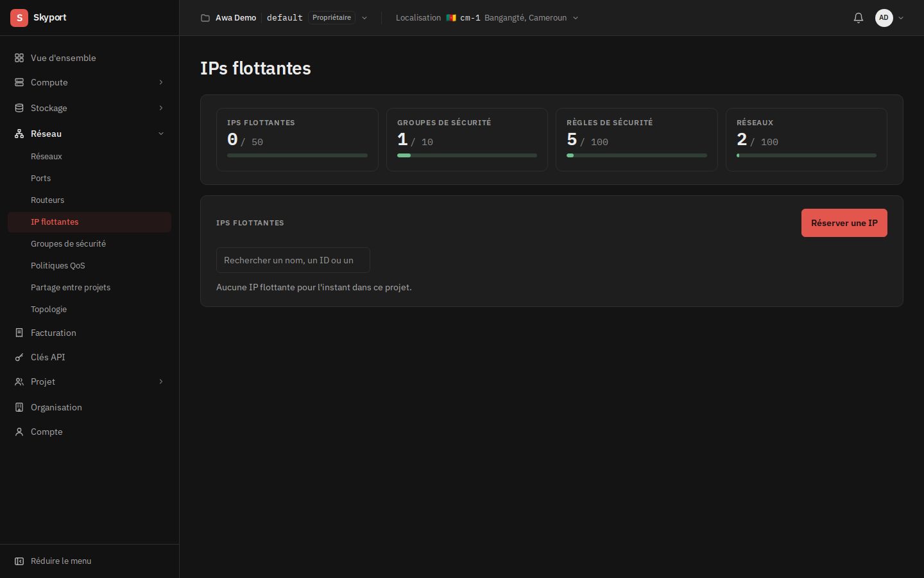Image resolution: width=924 pixels, height=578 pixels.
Task: Click the Cameroon flag icon
Action: pos(451,18)
